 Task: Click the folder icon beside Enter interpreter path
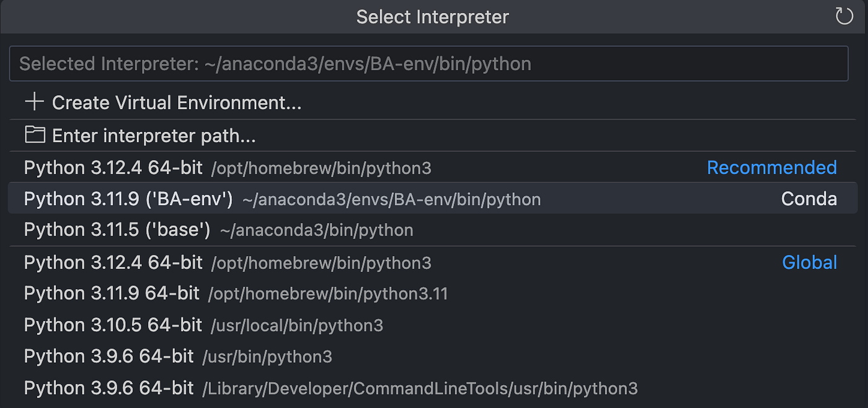pyautogui.click(x=35, y=135)
